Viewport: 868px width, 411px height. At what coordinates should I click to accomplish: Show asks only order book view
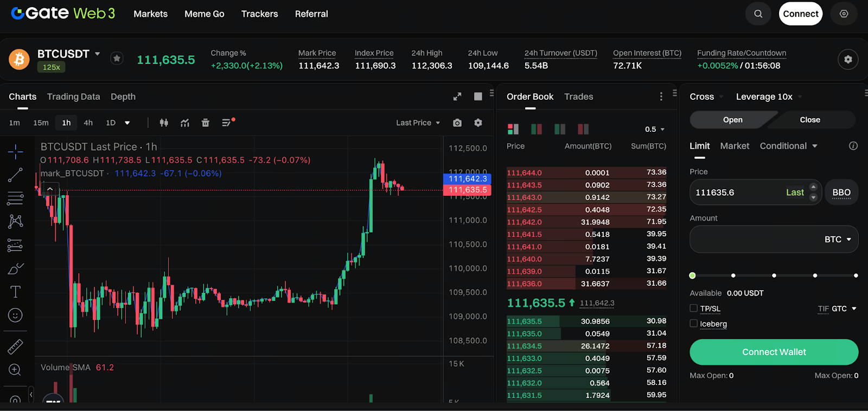pyautogui.click(x=583, y=129)
